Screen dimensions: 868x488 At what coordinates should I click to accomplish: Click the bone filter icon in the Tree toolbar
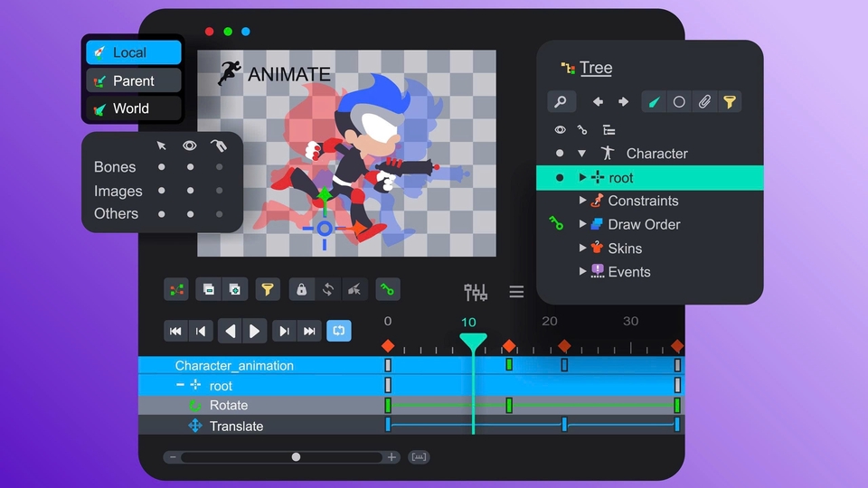pos(654,102)
